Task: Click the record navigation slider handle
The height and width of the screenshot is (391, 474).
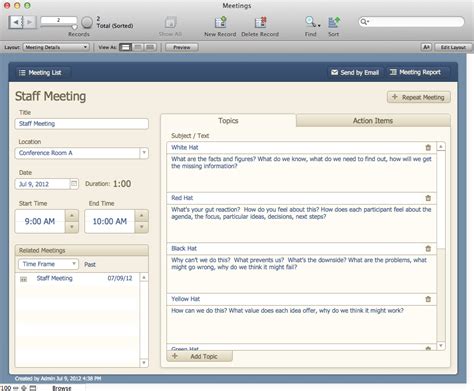Action: [x=74, y=27]
